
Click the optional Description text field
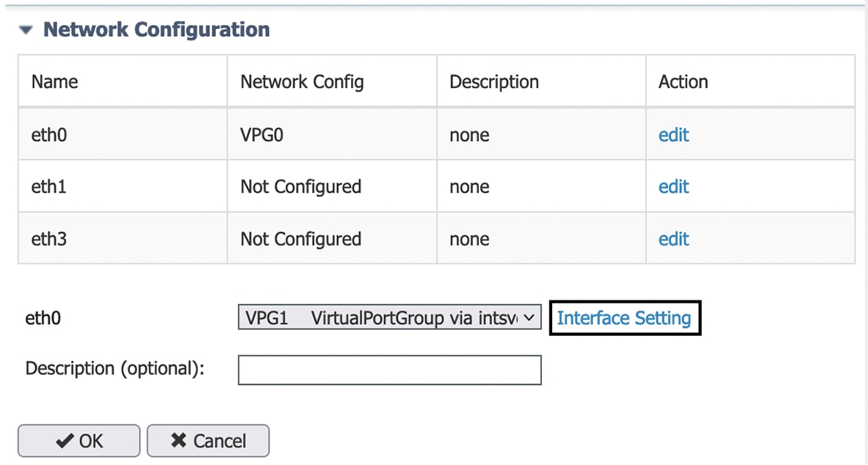[x=389, y=370]
